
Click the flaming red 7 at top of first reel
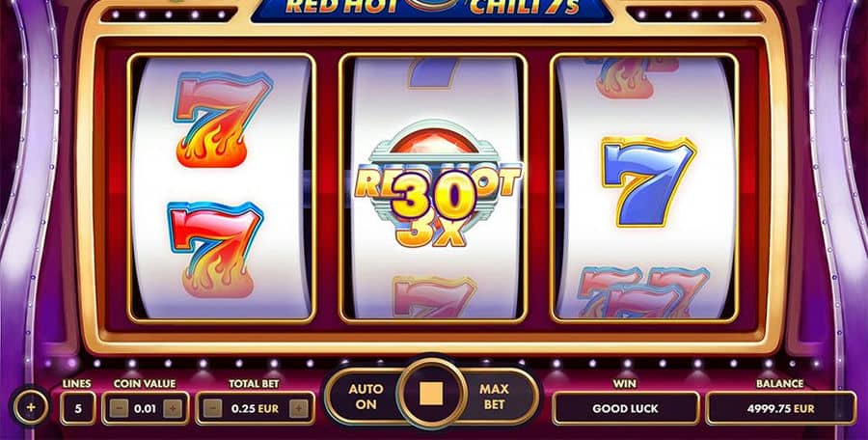point(223,119)
